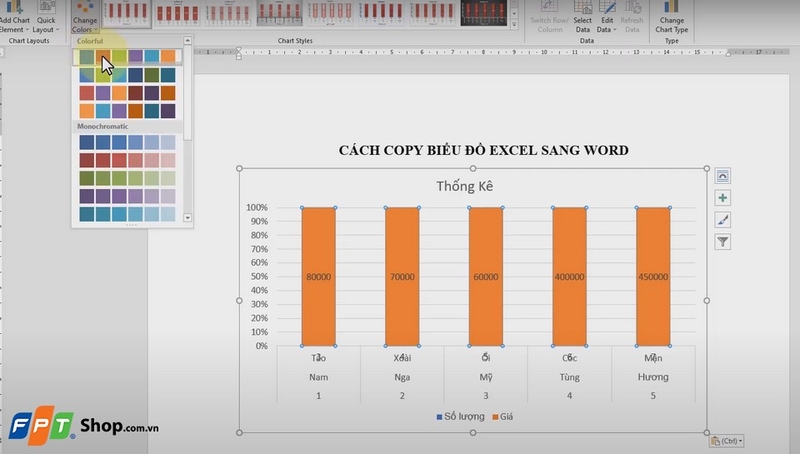Viewport: 800px width, 454px height.
Task: Apply the chart style with gray bottom band
Action: [280, 13]
